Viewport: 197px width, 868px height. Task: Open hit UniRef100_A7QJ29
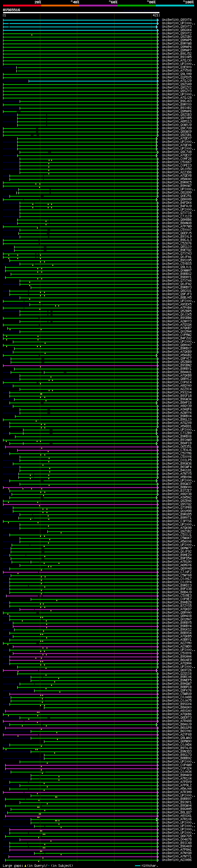(x=176, y=81)
